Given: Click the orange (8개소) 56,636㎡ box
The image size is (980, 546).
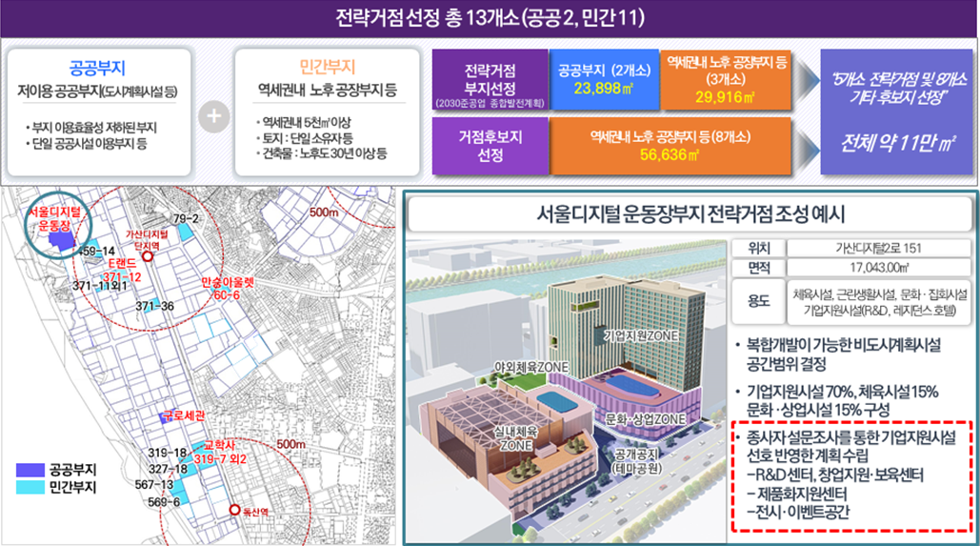Looking at the screenshot, I should pos(670,146).
